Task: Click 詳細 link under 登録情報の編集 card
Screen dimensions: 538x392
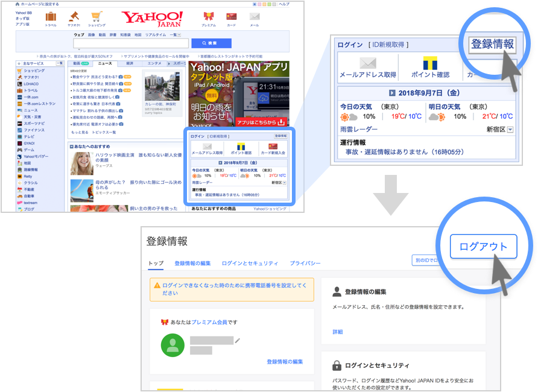Action: 338,332
